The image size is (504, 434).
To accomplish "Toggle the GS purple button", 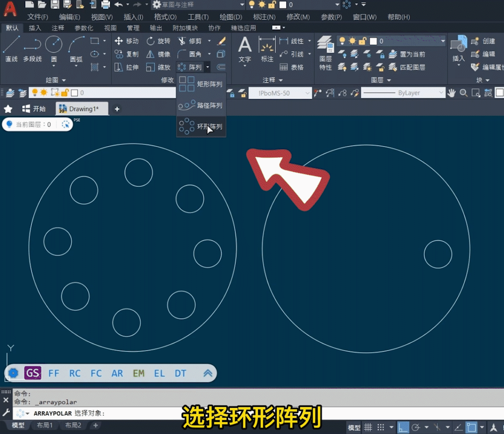I will [33, 373].
